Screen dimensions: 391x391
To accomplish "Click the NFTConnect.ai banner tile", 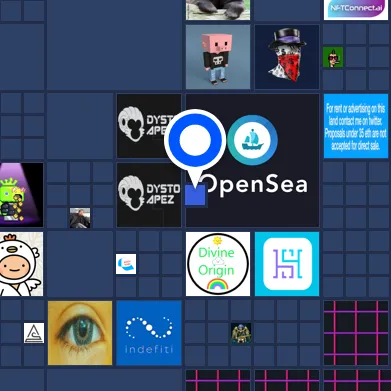I will (x=356, y=9).
